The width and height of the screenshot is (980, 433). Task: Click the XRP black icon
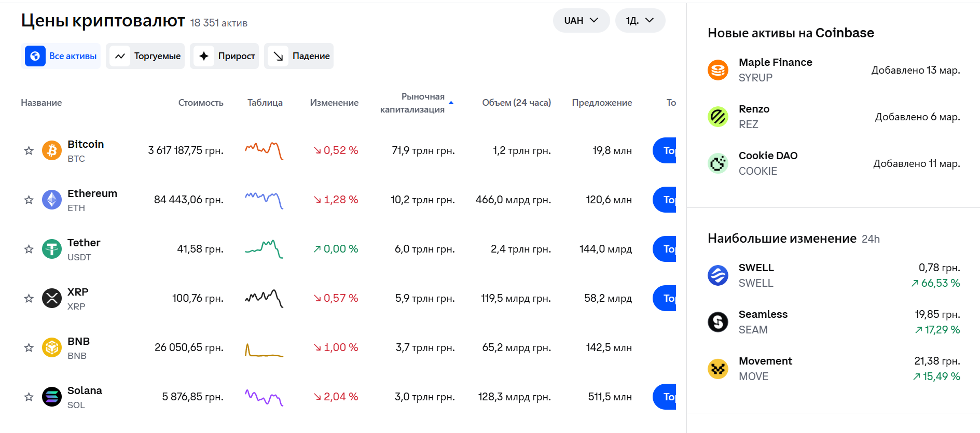[x=51, y=298]
